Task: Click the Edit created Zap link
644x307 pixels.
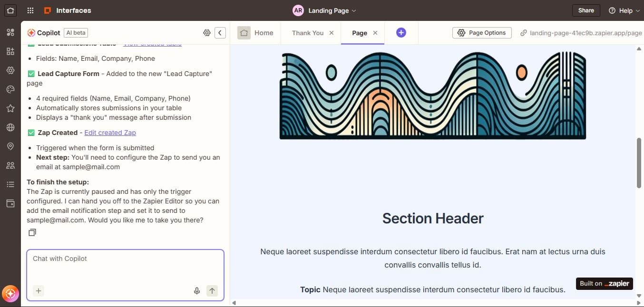Action: (x=110, y=132)
